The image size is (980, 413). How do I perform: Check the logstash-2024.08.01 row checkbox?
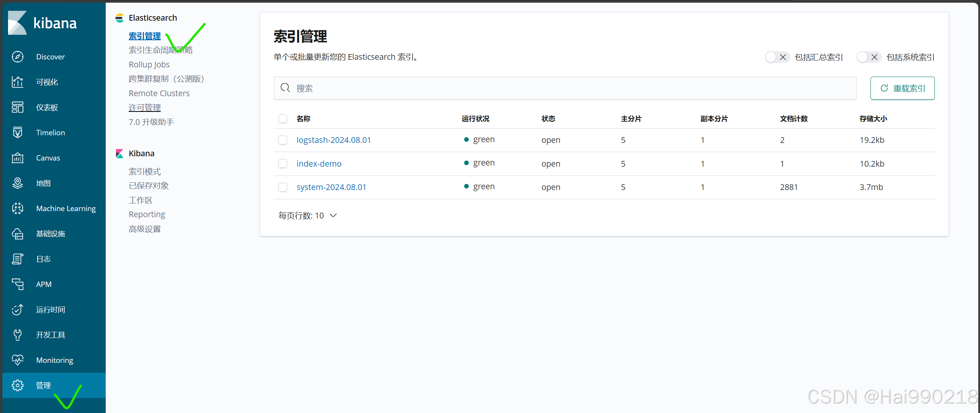point(283,140)
